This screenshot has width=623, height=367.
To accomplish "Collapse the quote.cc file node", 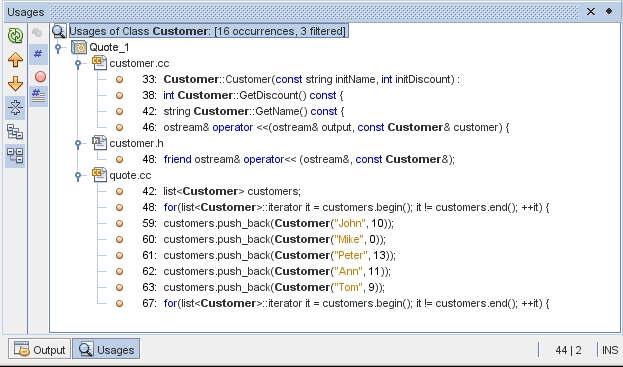I will [78, 176].
